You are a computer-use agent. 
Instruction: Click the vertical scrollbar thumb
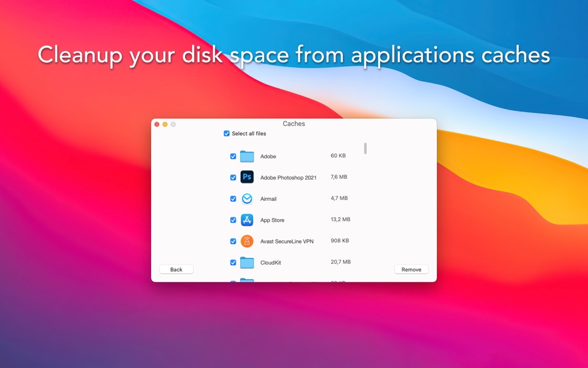[365, 149]
